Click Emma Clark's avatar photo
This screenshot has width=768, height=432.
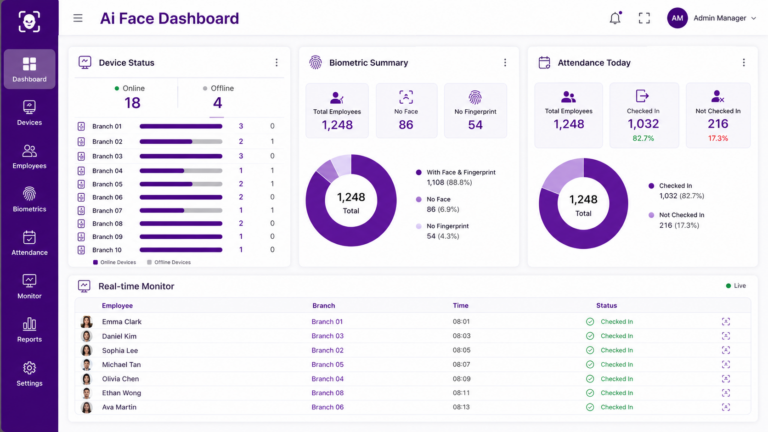pos(87,322)
